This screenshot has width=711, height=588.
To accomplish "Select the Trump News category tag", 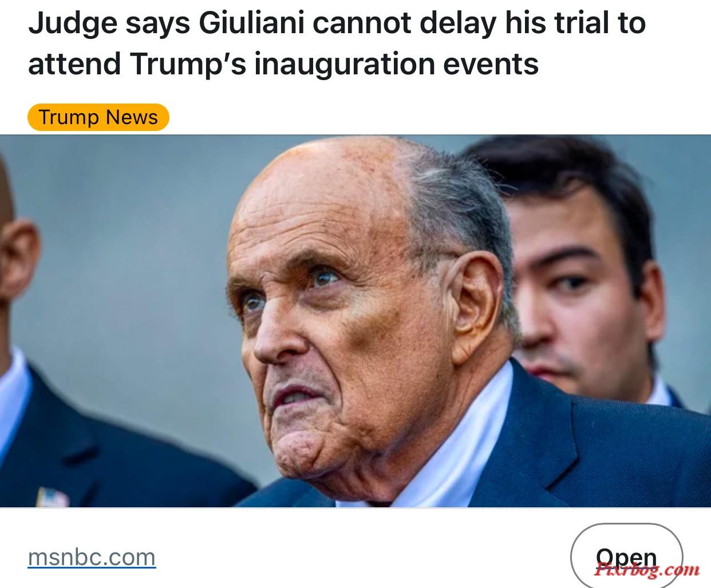I will [x=98, y=117].
